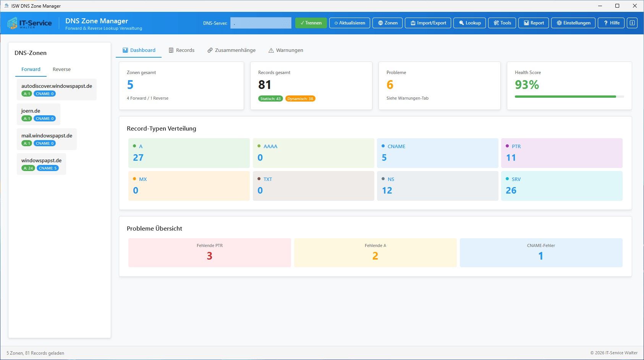Screen dimensions: 644x360
Task: Switch to the Zusammenhänge tab
Action: click(x=231, y=50)
